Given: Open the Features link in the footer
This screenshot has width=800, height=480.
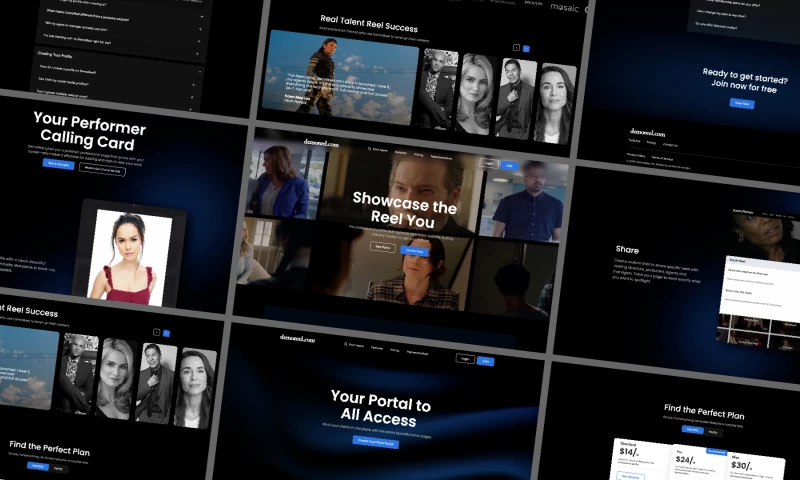Looking at the screenshot, I should tap(634, 141).
